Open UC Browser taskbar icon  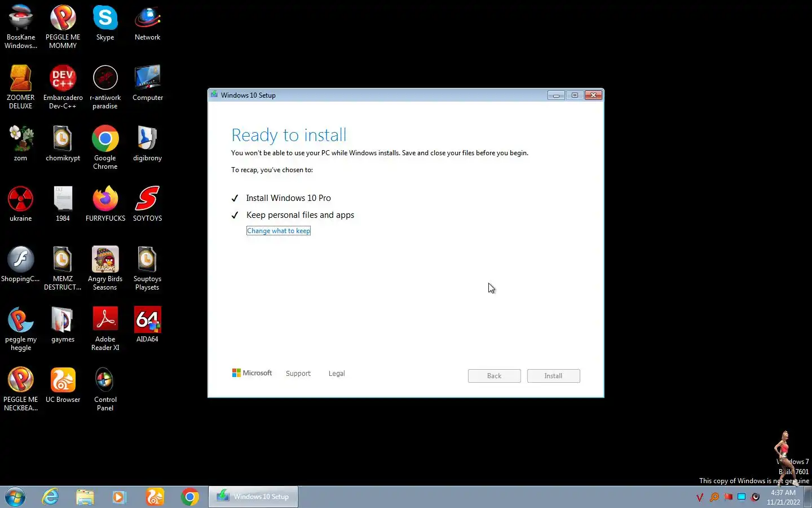click(x=155, y=497)
